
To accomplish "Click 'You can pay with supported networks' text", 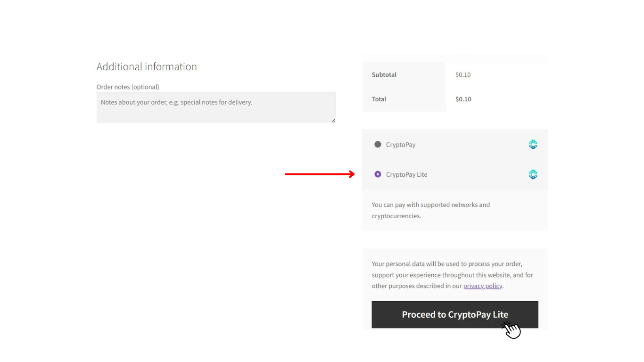I will 431,210.
